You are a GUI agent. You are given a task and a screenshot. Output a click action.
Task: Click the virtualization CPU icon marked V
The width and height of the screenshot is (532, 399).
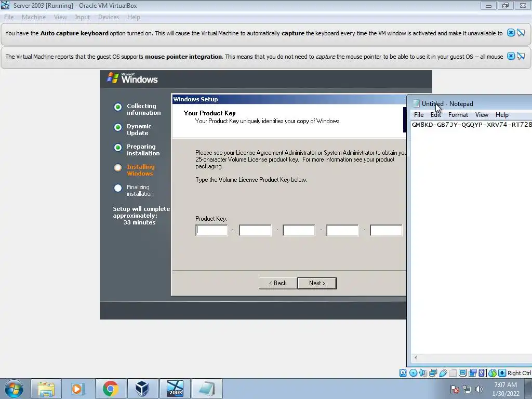coord(482,373)
